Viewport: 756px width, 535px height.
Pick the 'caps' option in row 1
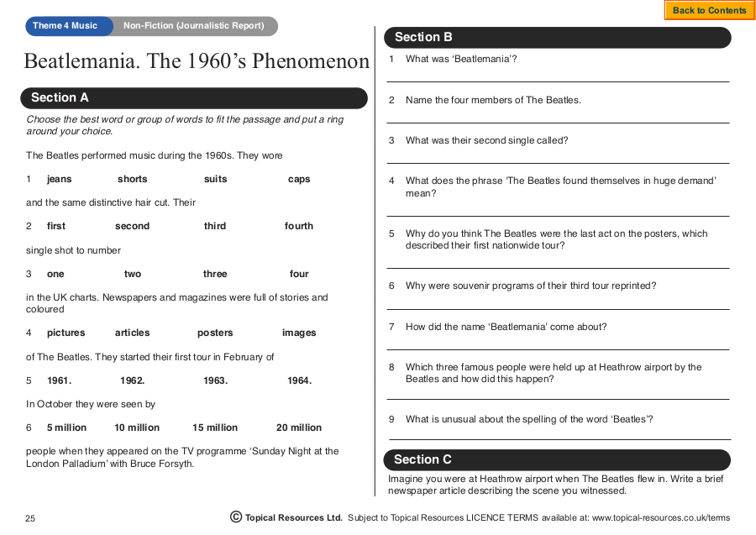click(299, 179)
